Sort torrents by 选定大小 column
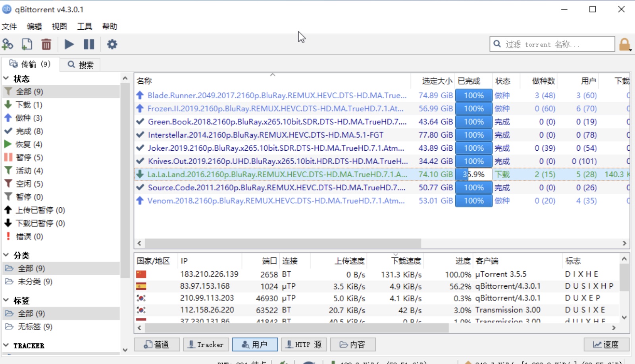 433,81
